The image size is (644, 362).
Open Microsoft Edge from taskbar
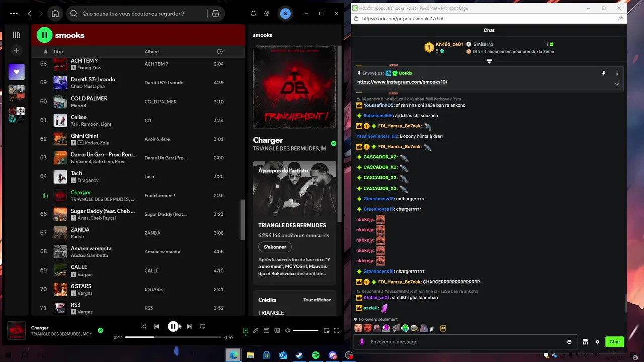point(233,355)
